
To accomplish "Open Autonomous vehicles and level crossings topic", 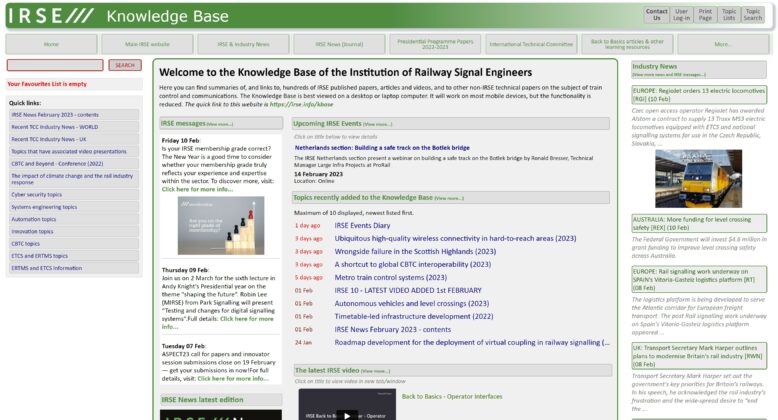I will point(412,303).
